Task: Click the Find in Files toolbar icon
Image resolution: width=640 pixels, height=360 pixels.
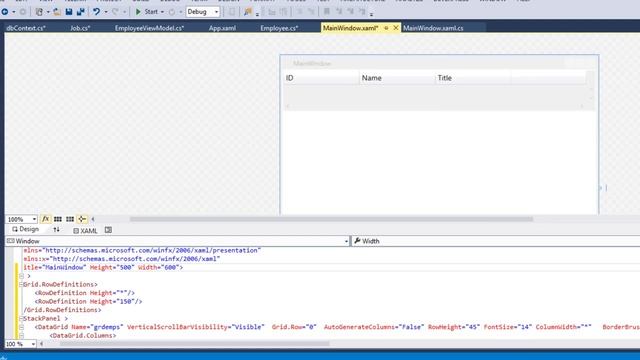Action: coord(248,12)
